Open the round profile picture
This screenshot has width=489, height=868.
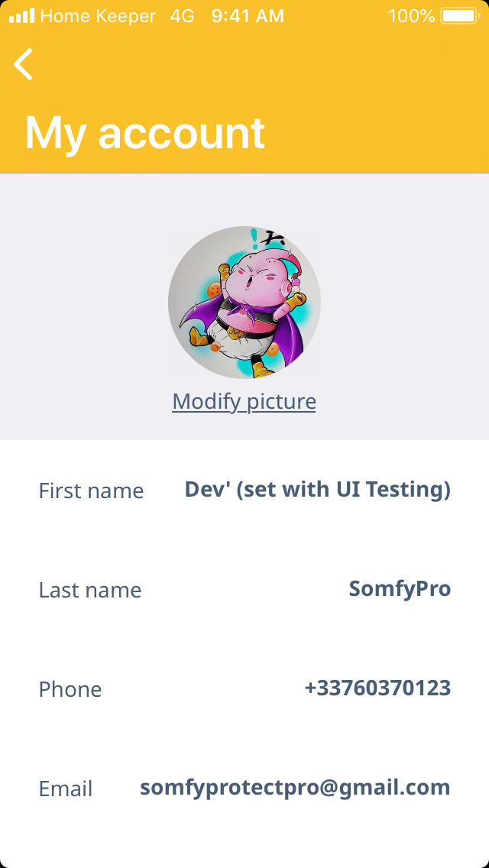[244, 303]
